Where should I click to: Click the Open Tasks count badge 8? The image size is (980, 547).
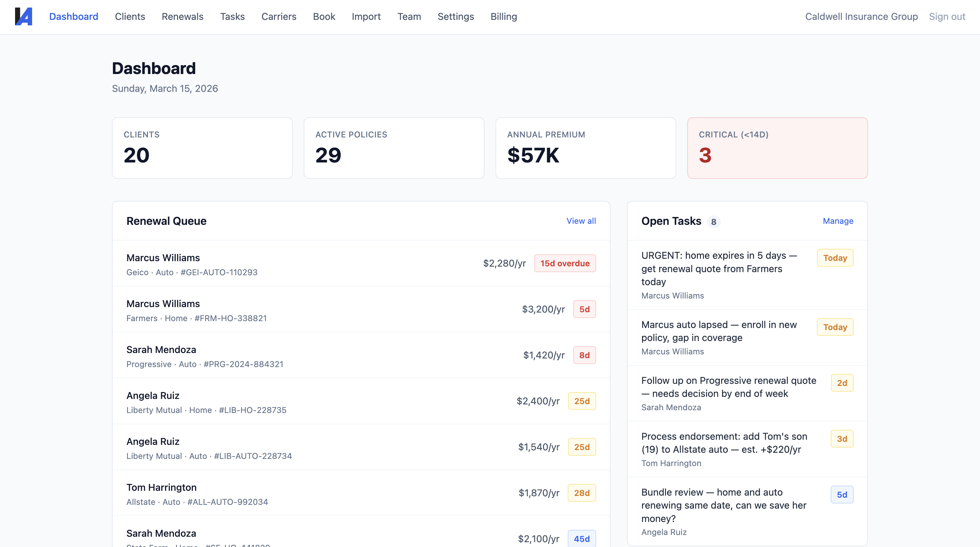coord(713,222)
